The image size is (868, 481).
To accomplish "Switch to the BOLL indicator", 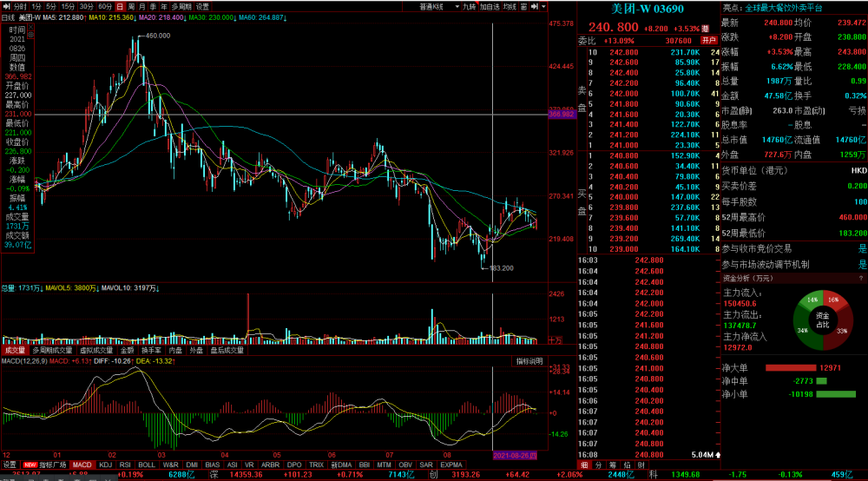I will [147, 465].
